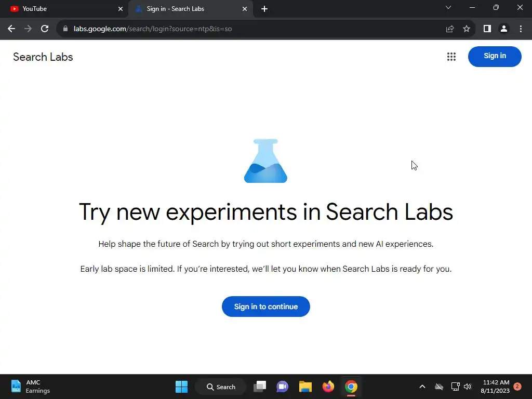Select the Sign in - Search Labs tab
Screen dimensions: 532x399
pos(190,9)
